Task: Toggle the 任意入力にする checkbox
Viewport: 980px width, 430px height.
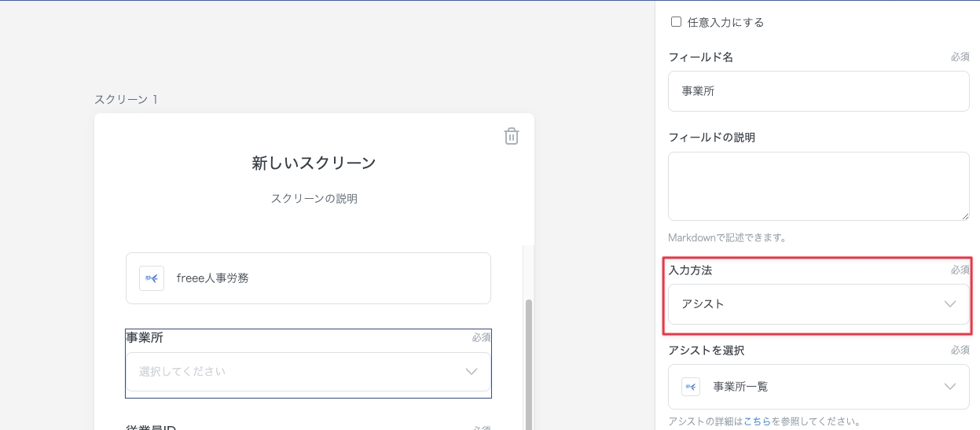Action: click(x=676, y=22)
